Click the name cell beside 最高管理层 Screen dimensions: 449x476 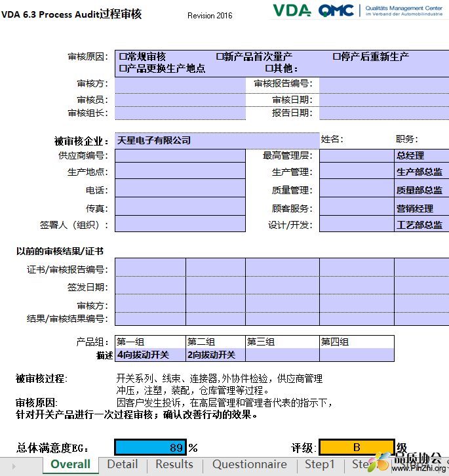357,156
